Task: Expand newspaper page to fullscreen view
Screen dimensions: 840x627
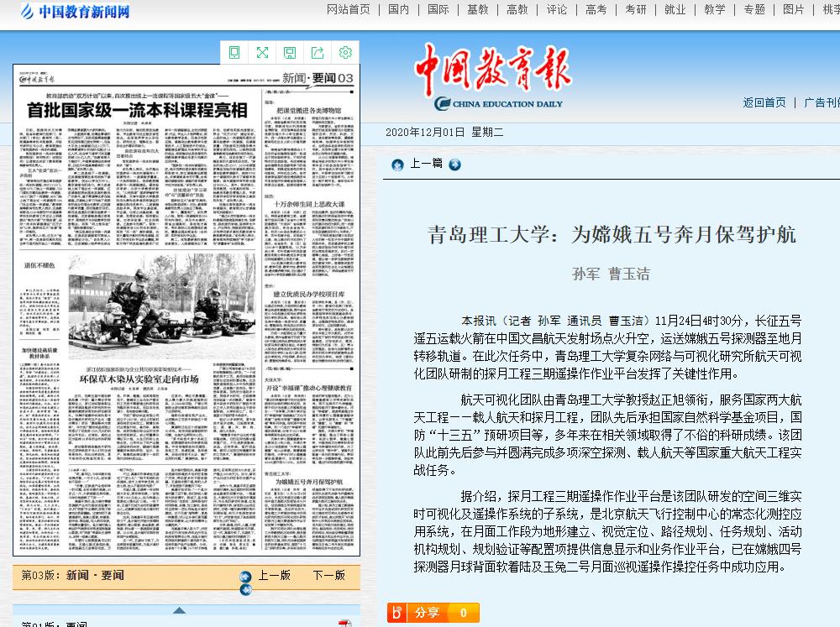Action: [x=262, y=53]
